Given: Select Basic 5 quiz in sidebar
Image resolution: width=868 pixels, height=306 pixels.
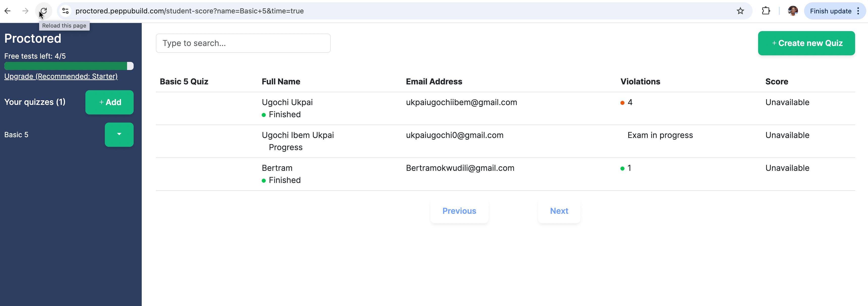Looking at the screenshot, I should pos(16,135).
